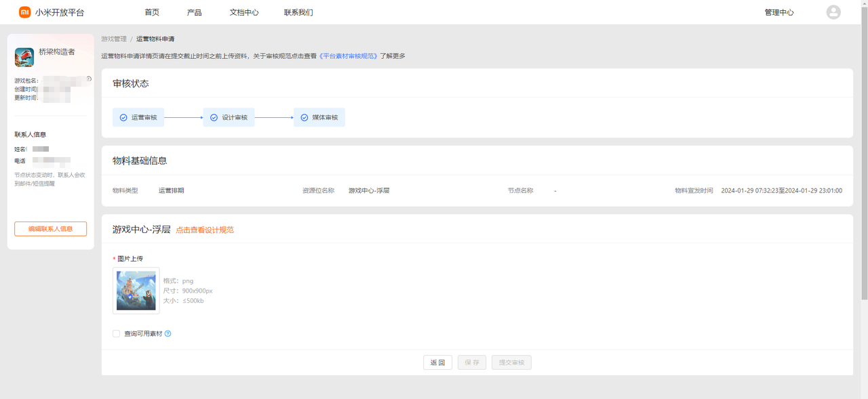868x399 pixels.
Task: Click the 返回 button
Action: pos(437,362)
